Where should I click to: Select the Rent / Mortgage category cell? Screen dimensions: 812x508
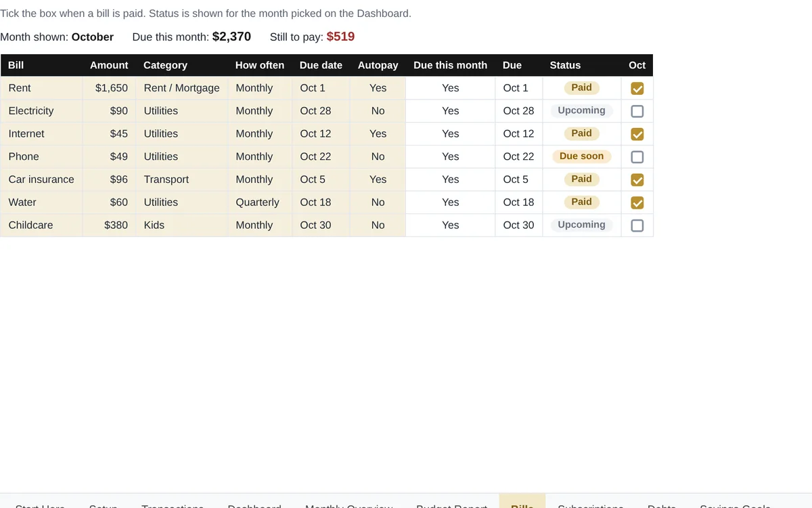[x=182, y=88]
